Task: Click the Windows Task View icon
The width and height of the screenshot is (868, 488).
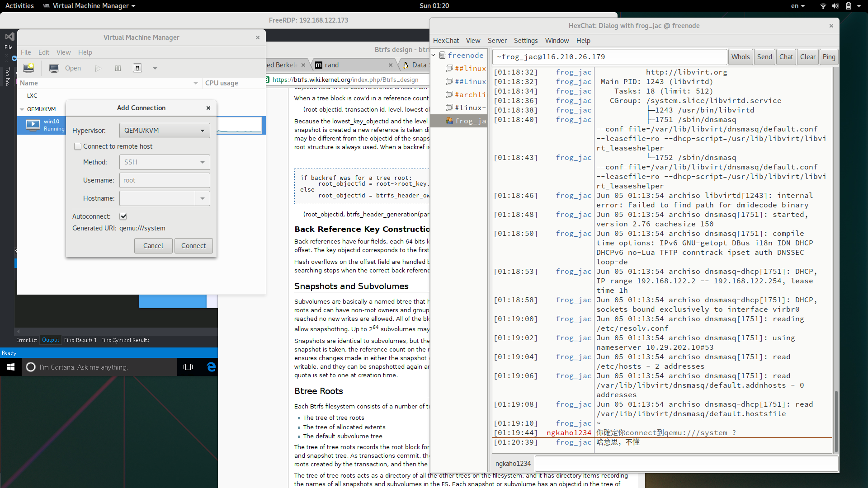Action: click(188, 367)
